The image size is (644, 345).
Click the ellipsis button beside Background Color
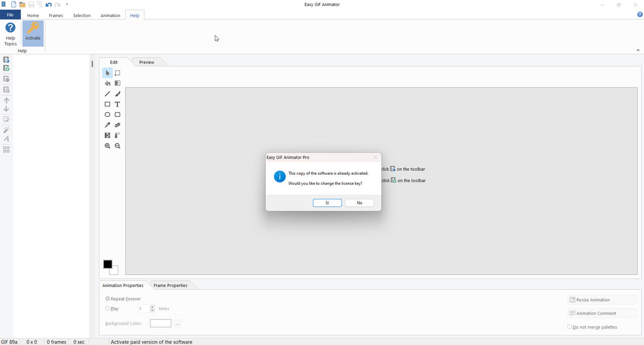178,323
